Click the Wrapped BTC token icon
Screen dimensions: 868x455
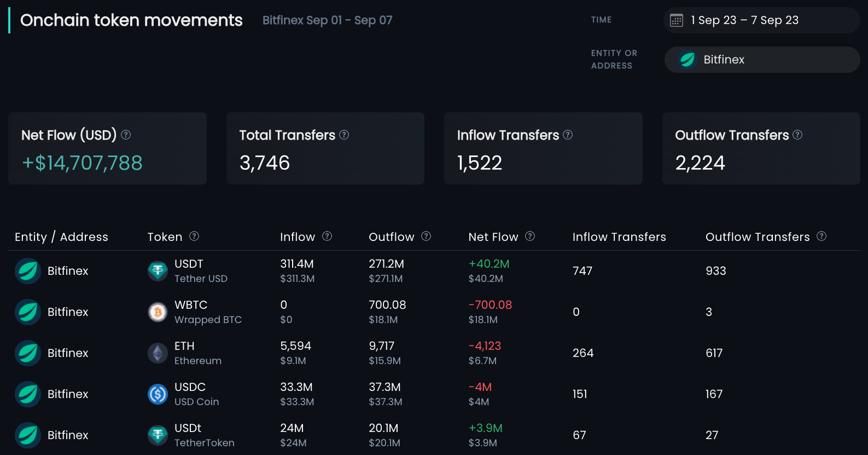click(158, 312)
